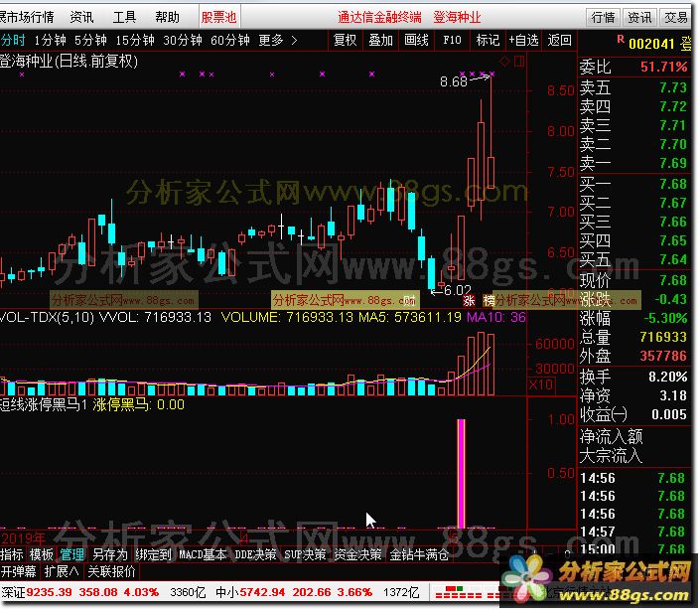Expand 更多 period options
Image resolution: width=700 pixels, height=610 pixels.
click(277, 40)
